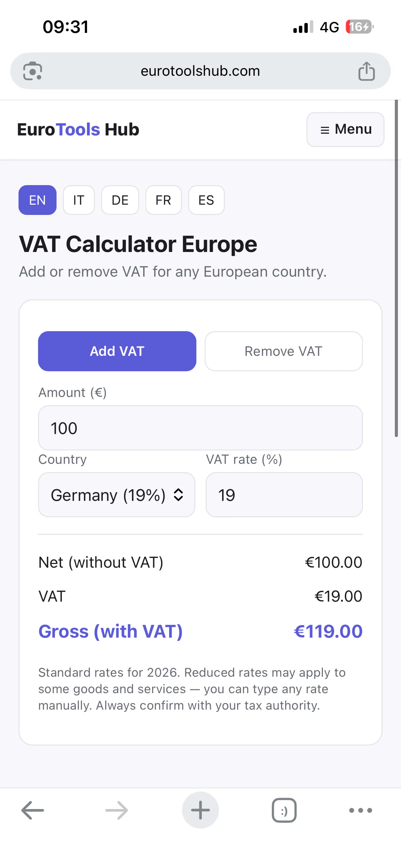Open the three-dot browser options
Viewport: 401px width, 868px height.
(361, 810)
